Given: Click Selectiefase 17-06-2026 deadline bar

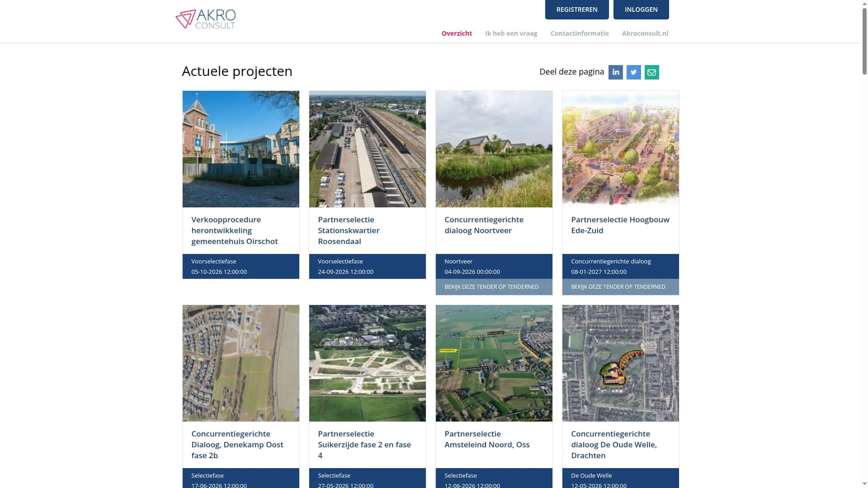Looking at the screenshot, I should tap(241, 478).
